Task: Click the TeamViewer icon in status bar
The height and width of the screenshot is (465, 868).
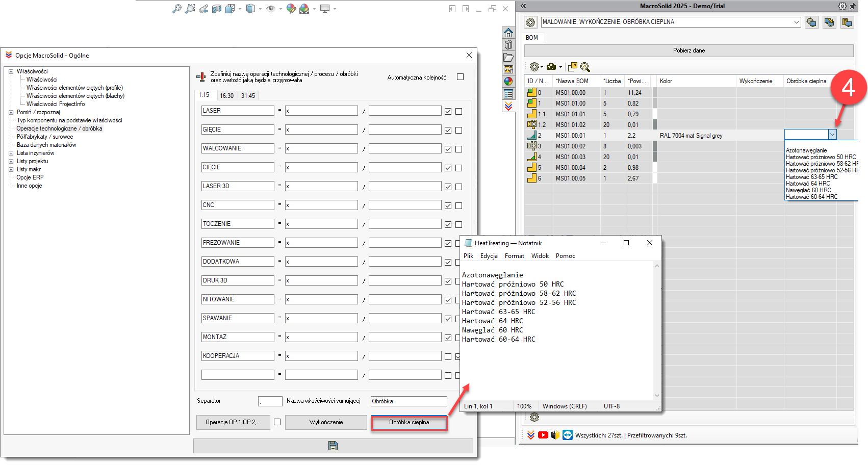Action: 568,435
